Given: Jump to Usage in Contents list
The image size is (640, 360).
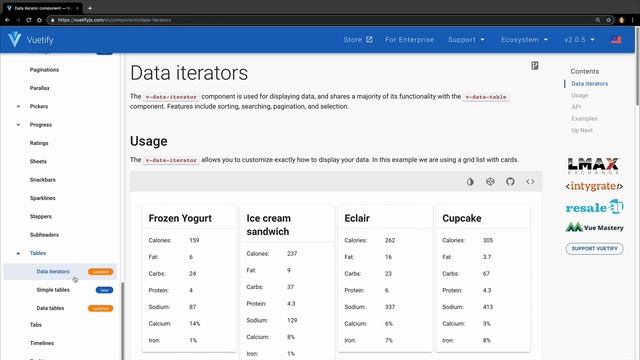Looking at the screenshot, I should pyautogui.click(x=580, y=95).
